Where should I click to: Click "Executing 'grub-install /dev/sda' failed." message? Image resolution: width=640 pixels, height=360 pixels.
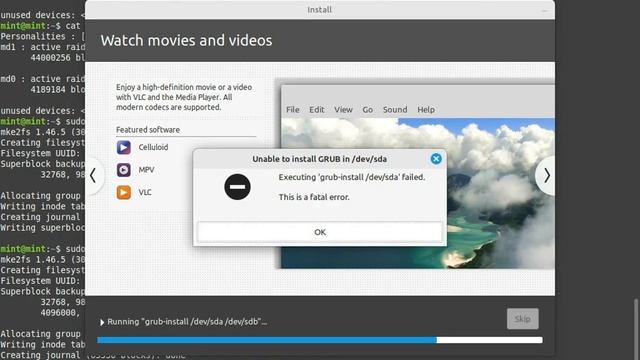[x=352, y=177]
